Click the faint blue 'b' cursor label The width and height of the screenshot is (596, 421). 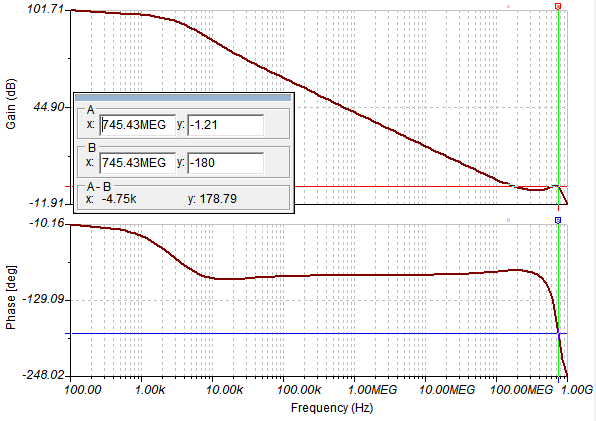[509, 220]
